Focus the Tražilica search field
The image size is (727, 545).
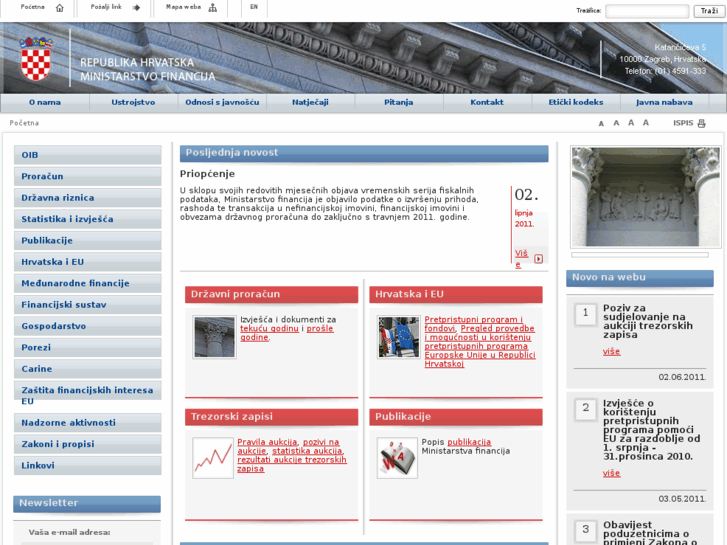point(647,11)
